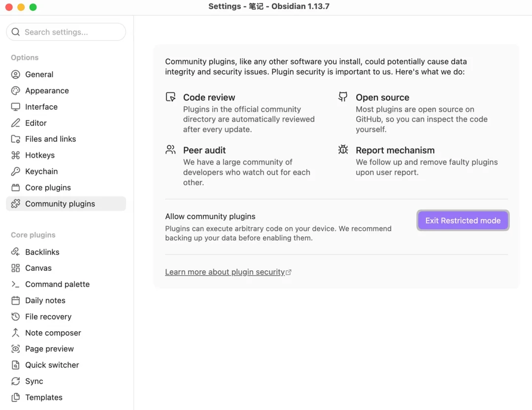Click the Peer audit people icon
The height and width of the screenshot is (410, 532).
[170, 150]
